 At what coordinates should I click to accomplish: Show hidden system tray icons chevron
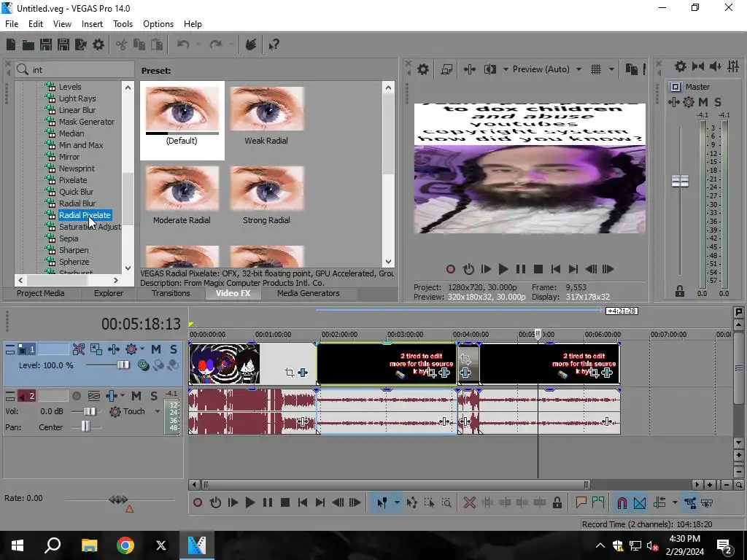600,545
